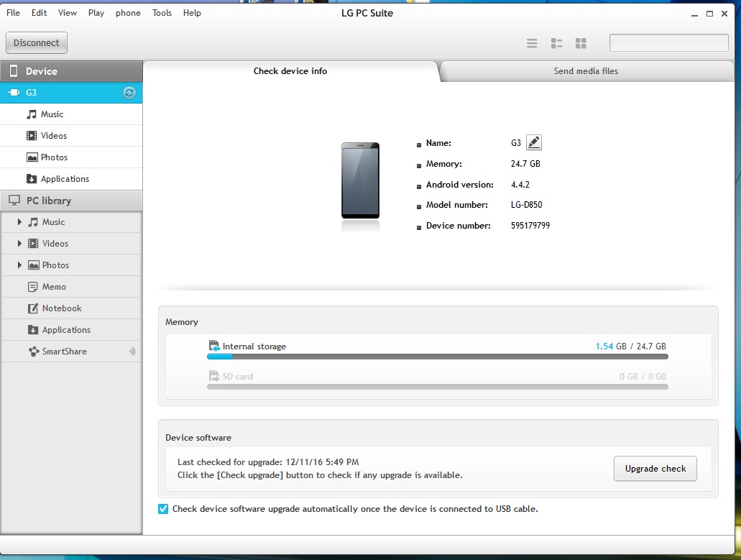Screen dimensions: 741x560
Task: Select the Check device info tab
Action: [x=290, y=71]
